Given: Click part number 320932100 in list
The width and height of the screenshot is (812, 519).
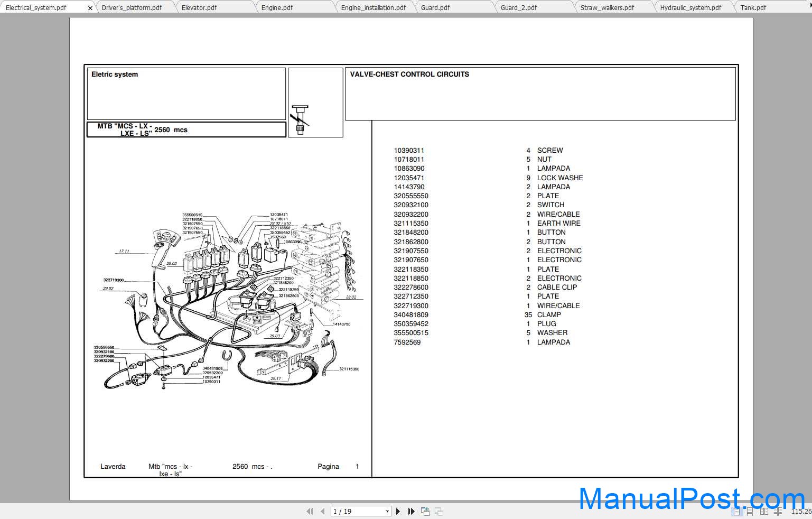Looking at the screenshot, I should pos(411,205).
